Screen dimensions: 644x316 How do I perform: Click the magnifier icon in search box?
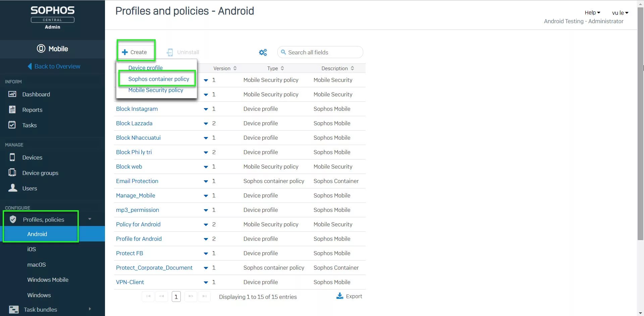[x=283, y=52]
